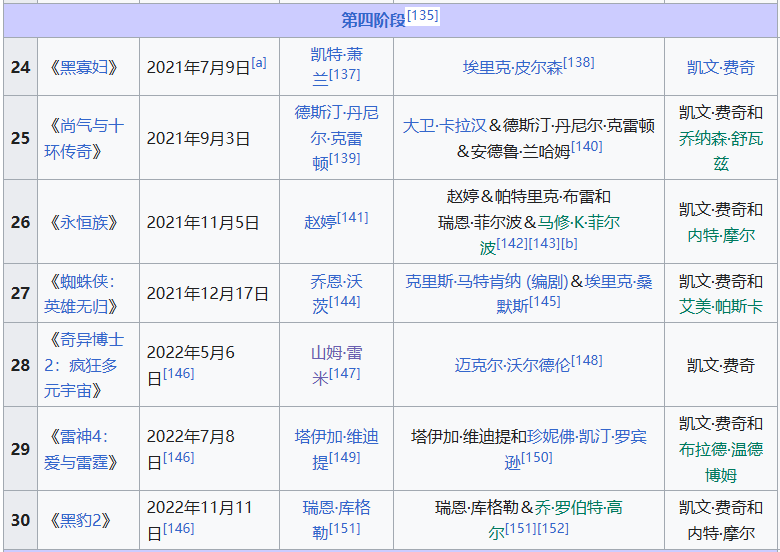Screen dimensions: 780x552
Task: Click director 凯特·萧兰 link
Action: coord(336,55)
